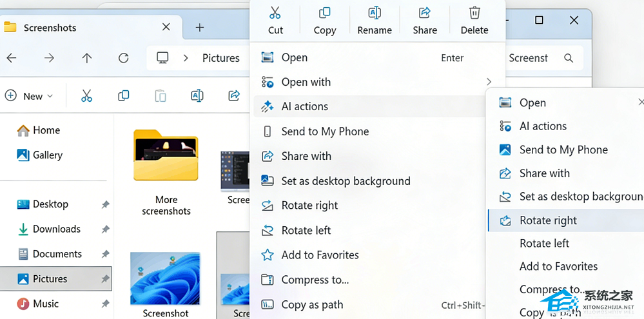
Task: Click the Rename icon in context menu
Action: coord(374,14)
